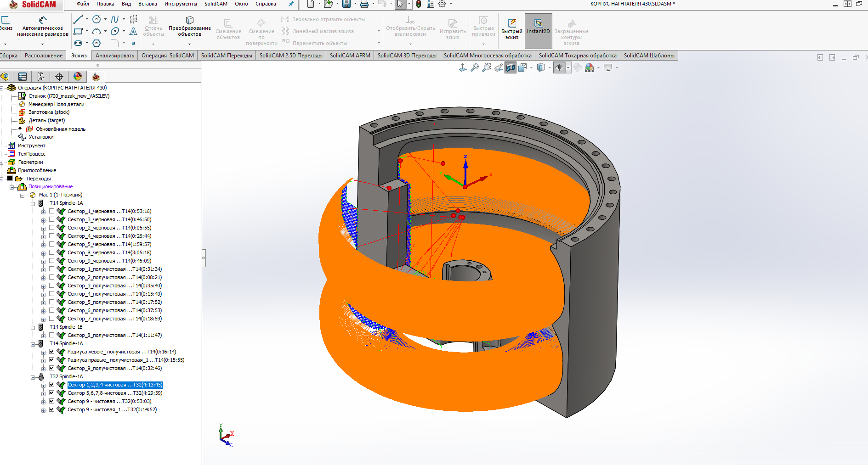Select the Spline sketch tool

pos(115,19)
